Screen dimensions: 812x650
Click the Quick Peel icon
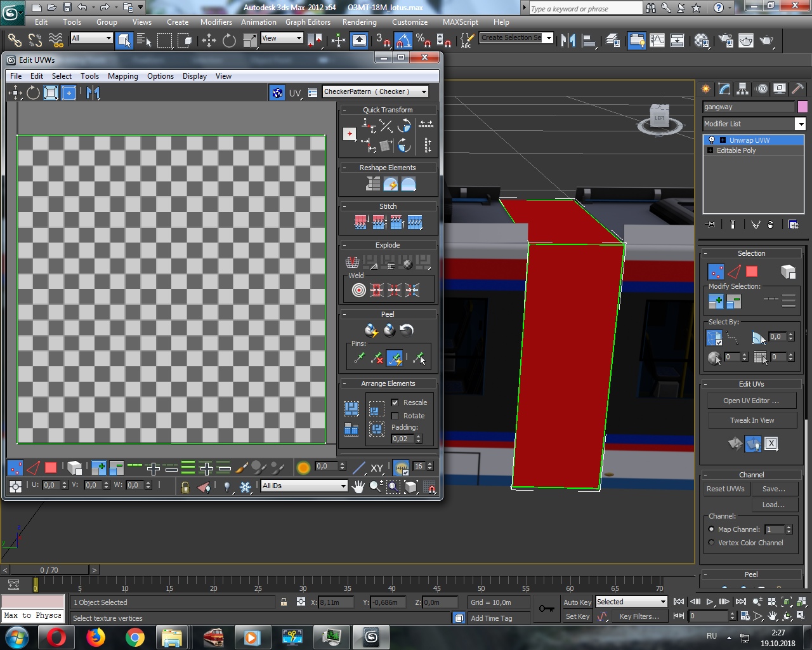click(x=371, y=330)
